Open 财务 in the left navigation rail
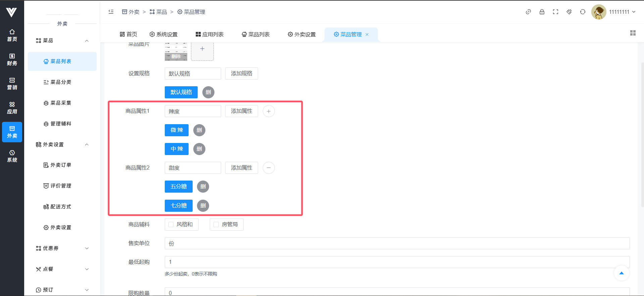 [12, 59]
